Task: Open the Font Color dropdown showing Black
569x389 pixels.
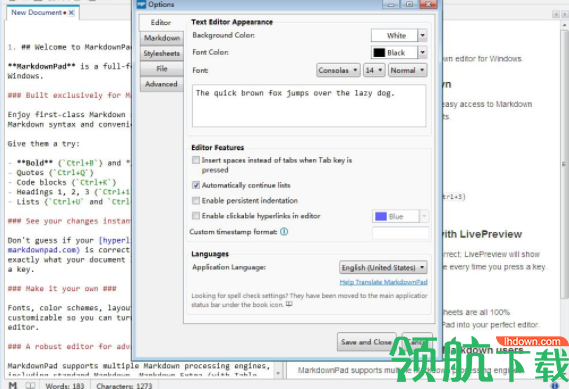Action: point(399,53)
